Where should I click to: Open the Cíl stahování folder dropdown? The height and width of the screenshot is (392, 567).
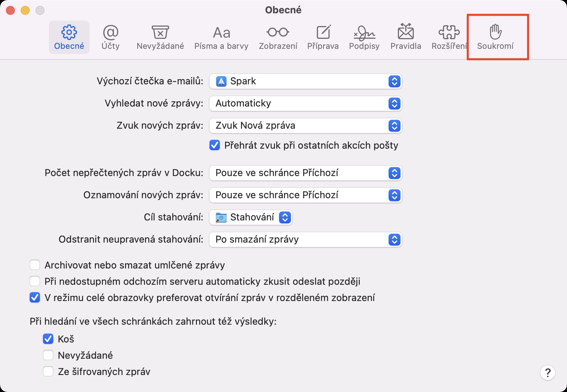pyautogui.click(x=251, y=217)
